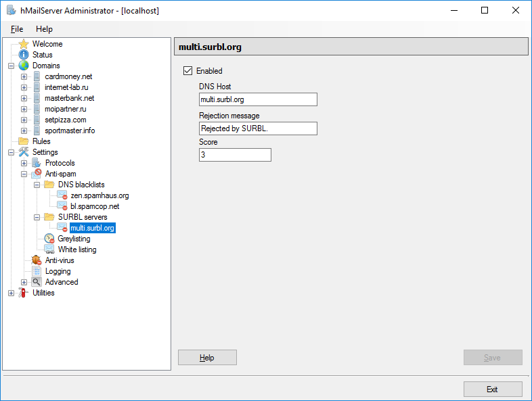Expand the Protocols node

(x=24, y=164)
